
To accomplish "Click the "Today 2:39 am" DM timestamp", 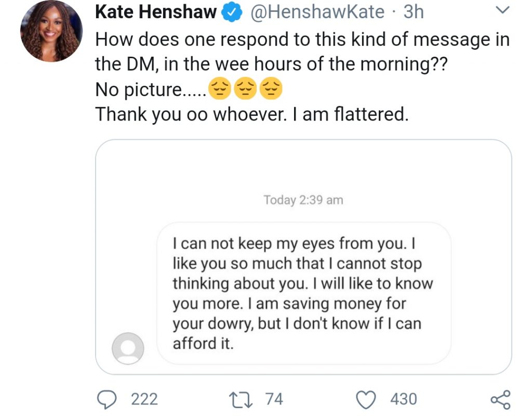I will [x=303, y=200].
